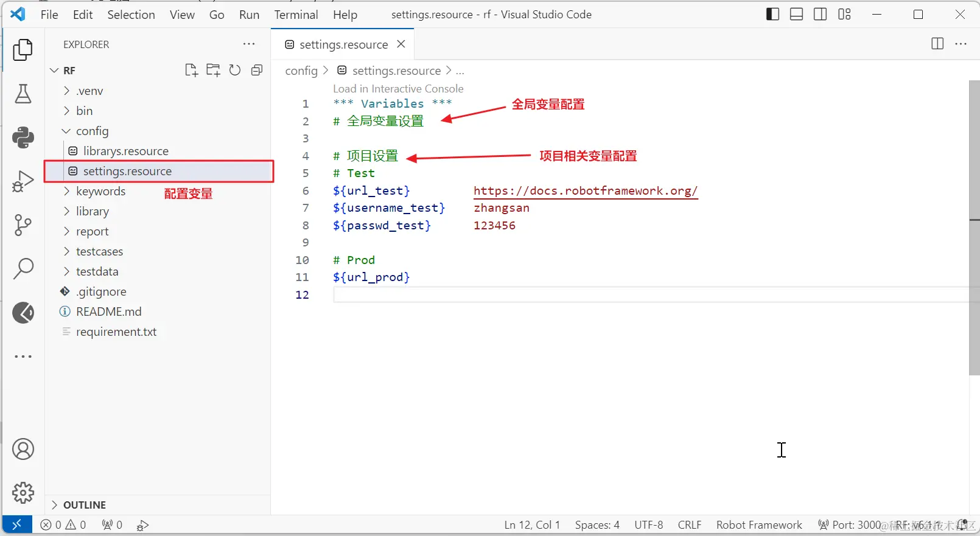Click Ln 12, Col 1 status item
The height and width of the screenshot is (536, 980).
point(532,525)
